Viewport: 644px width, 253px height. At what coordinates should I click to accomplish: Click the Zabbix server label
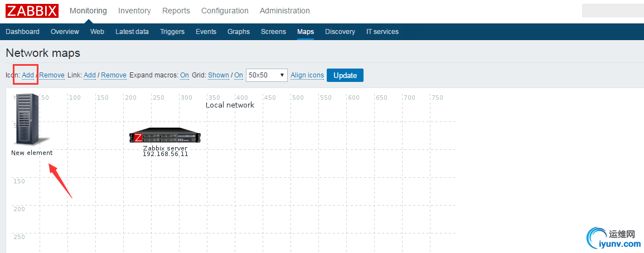click(x=165, y=148)
